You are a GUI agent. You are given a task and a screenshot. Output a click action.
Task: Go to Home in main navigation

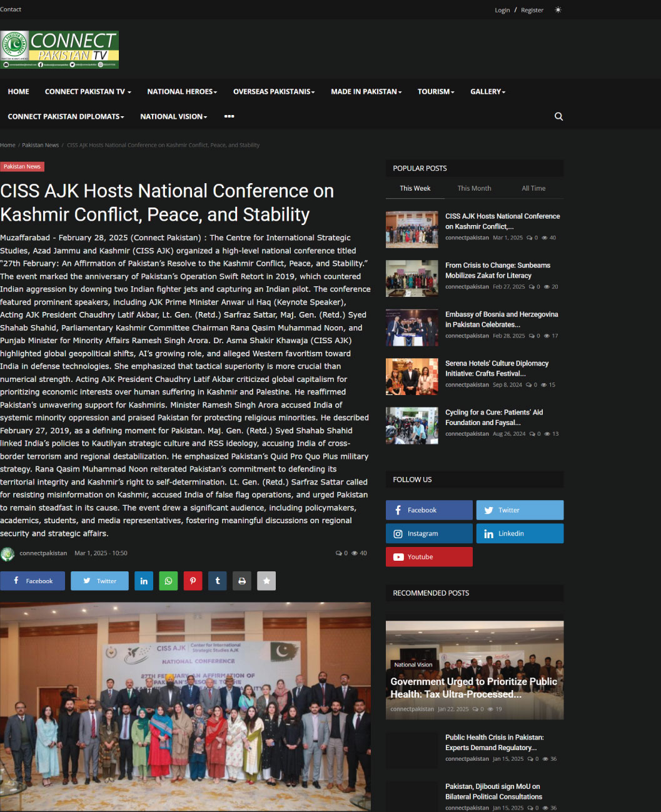point(18,92)
